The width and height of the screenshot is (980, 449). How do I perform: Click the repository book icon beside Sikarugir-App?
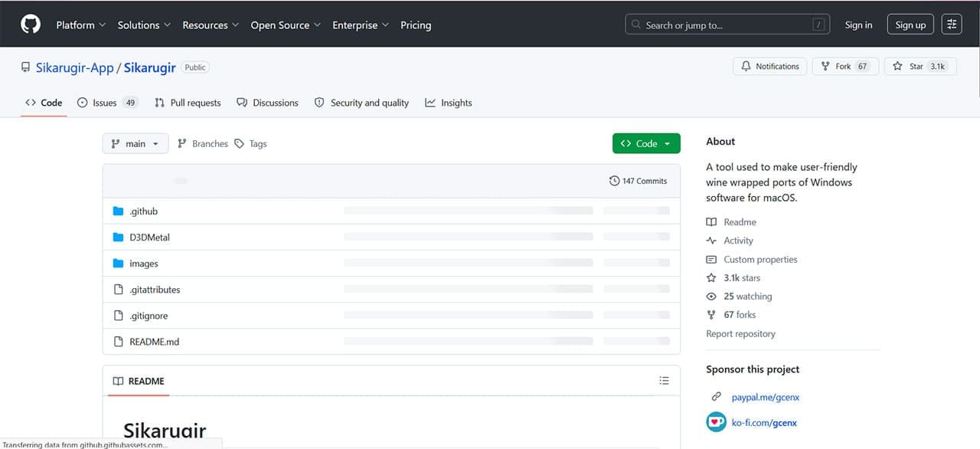pyautogui.click(x=26, y=67)
